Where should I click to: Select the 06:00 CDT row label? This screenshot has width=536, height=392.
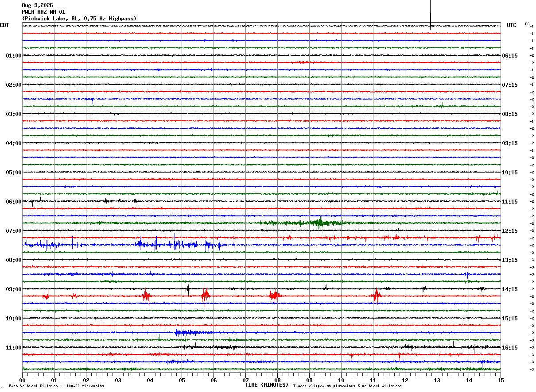pos(14,202)
